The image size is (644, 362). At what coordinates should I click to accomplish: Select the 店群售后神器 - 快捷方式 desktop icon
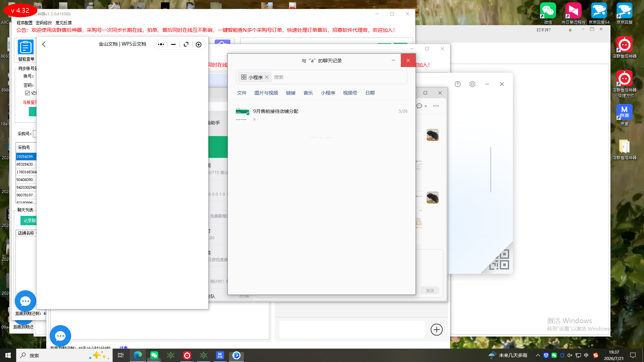point(625,84)
